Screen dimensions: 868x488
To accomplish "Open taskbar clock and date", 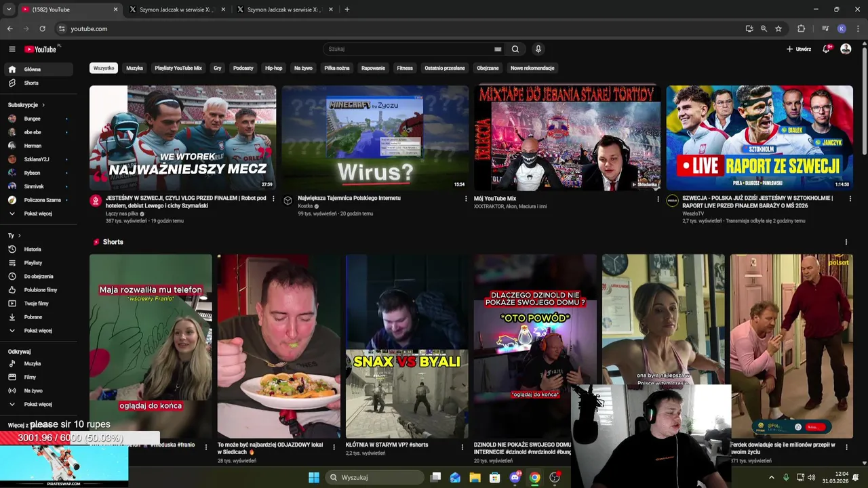I will point(835,477).
